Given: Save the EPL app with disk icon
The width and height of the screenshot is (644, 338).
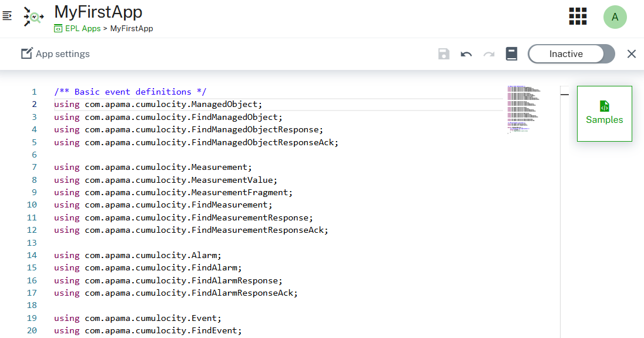Looking at the screenshot, I should point(444,54).
